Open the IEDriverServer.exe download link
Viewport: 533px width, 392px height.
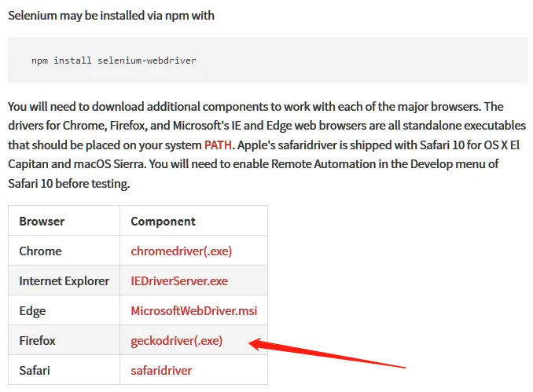tap(179, 281)
